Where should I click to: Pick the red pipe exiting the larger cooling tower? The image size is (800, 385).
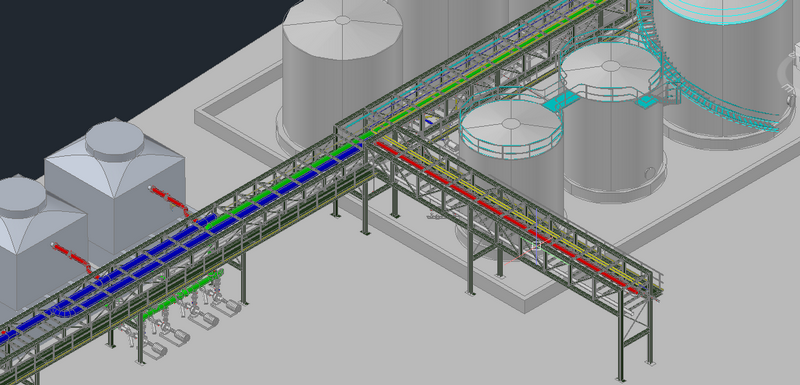170,200
